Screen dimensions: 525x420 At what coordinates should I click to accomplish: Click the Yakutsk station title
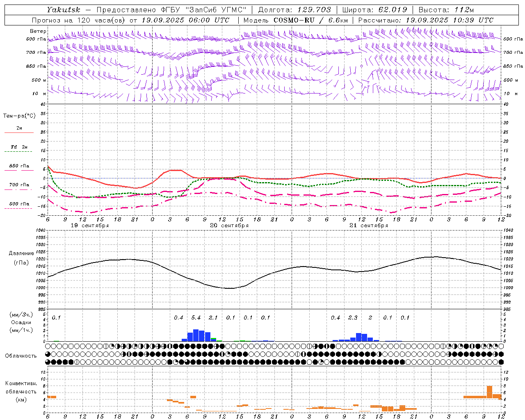63,9
